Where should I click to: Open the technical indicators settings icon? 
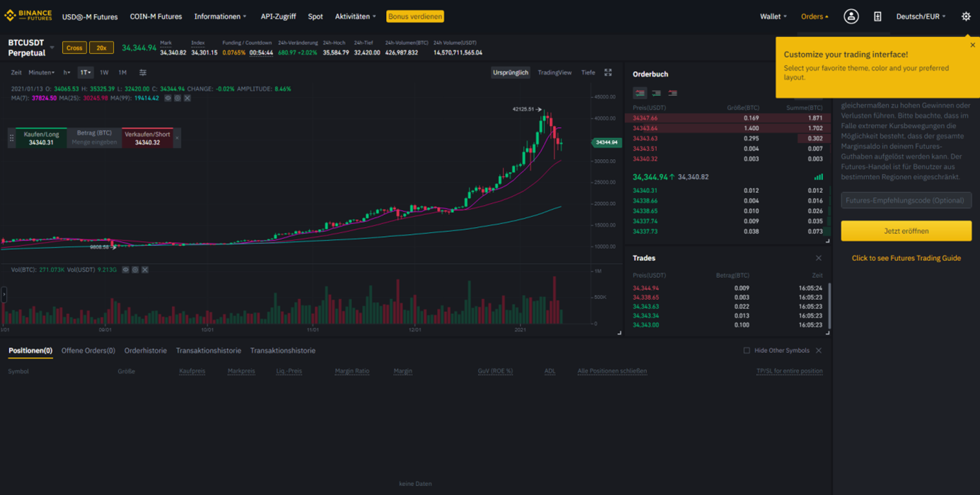click(141, 72)
